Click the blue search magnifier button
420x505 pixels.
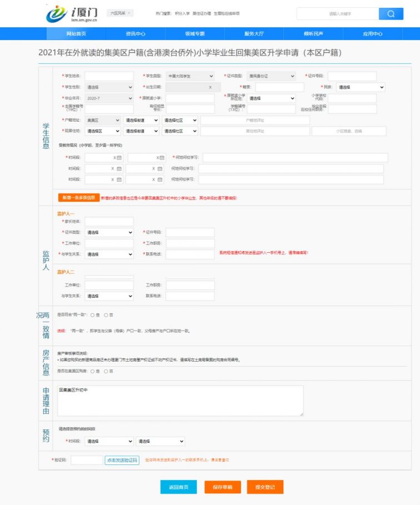[x=391, y=14]
